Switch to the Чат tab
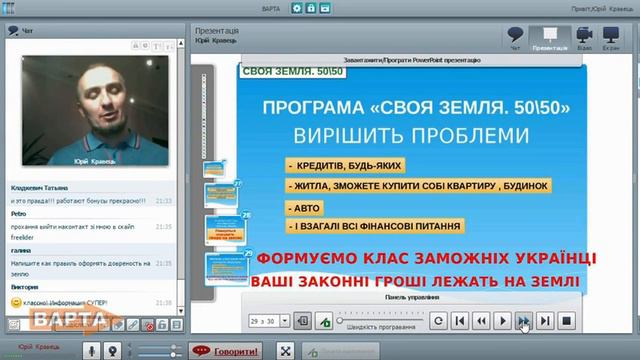640x360 pixels. tap(515, 39)
